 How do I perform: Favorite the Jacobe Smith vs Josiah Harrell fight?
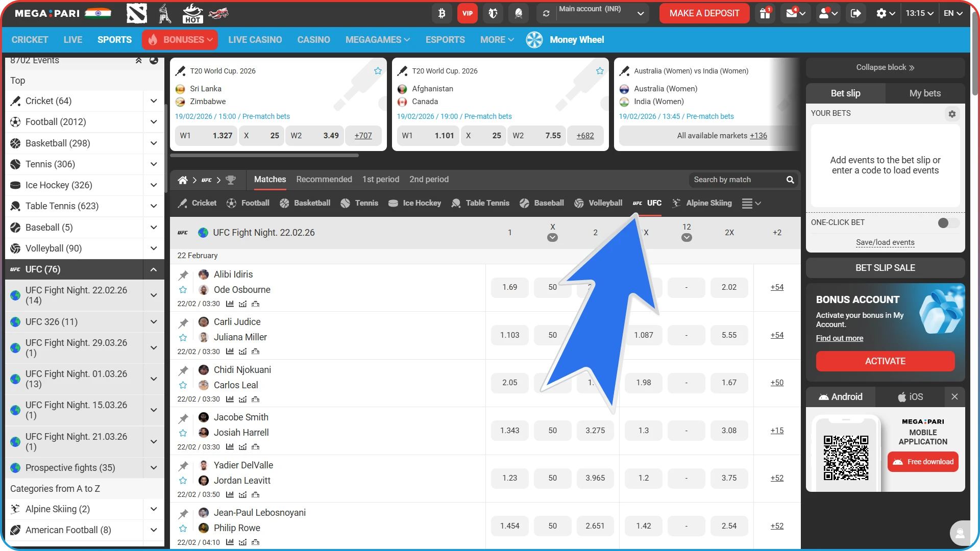[x=183, y=433]
